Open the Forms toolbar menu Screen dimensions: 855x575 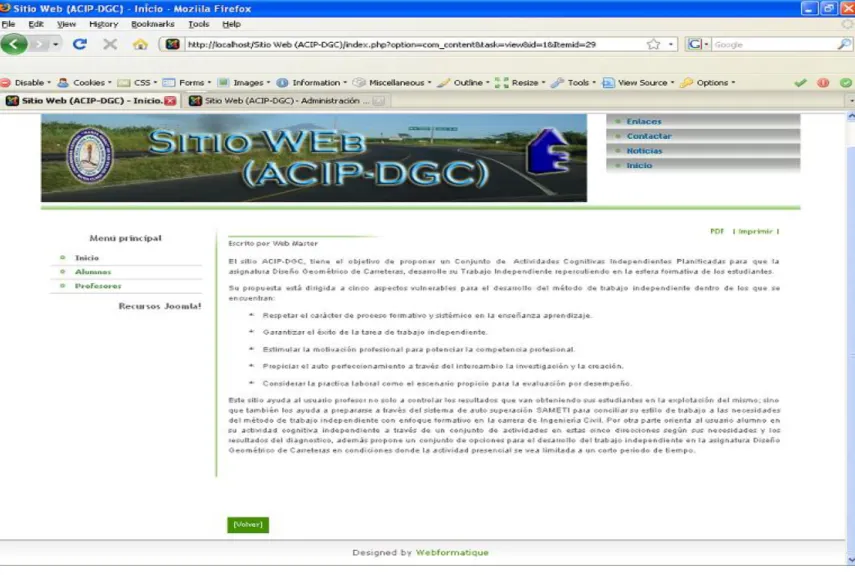point(187,83)
